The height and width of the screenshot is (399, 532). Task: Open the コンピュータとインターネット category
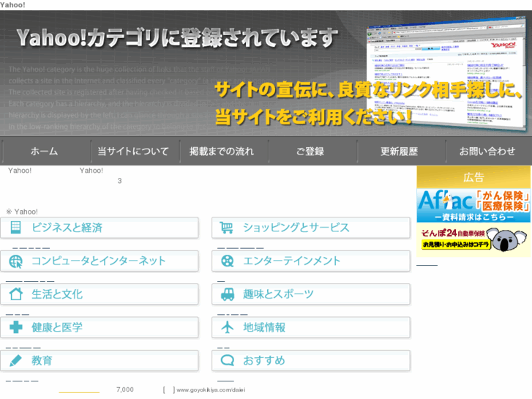pos(100,261)
